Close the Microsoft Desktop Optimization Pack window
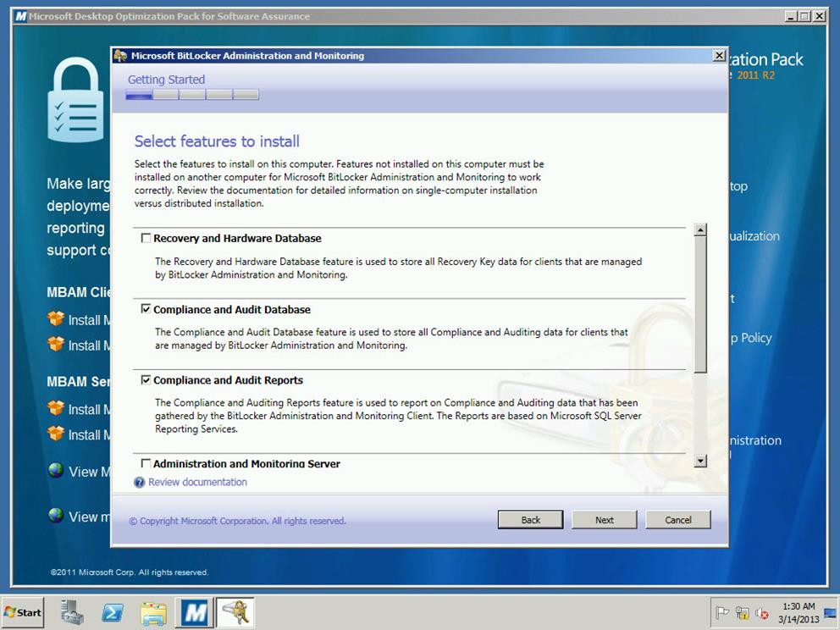 coord(819,16)
